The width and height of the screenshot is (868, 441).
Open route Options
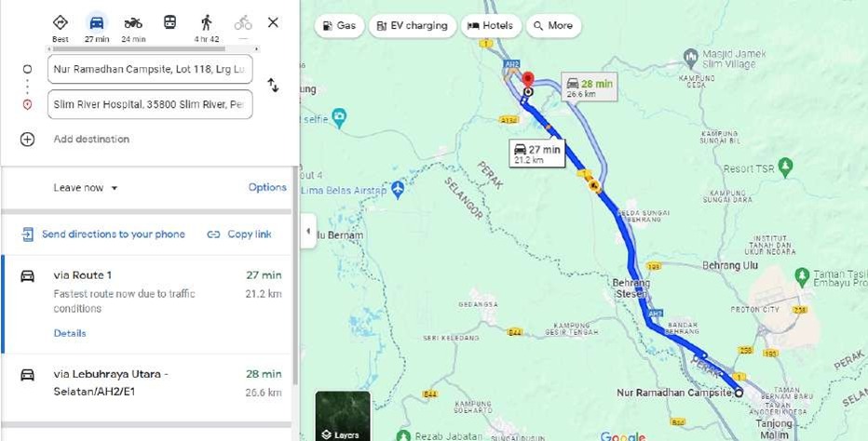[267, 187]
